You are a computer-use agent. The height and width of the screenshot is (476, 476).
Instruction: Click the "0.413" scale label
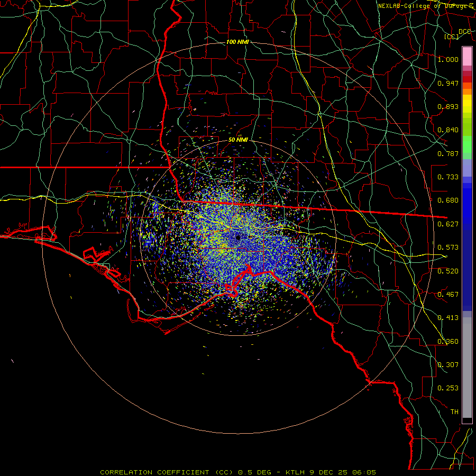point(448,318)
